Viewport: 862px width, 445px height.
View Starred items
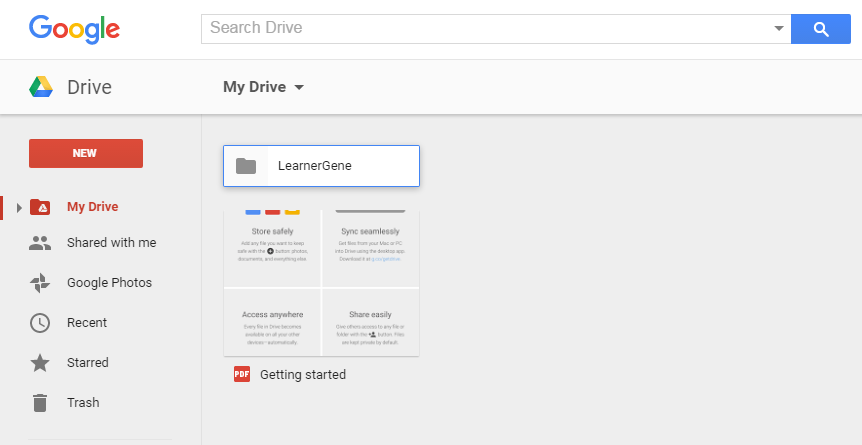pos(87,362)
